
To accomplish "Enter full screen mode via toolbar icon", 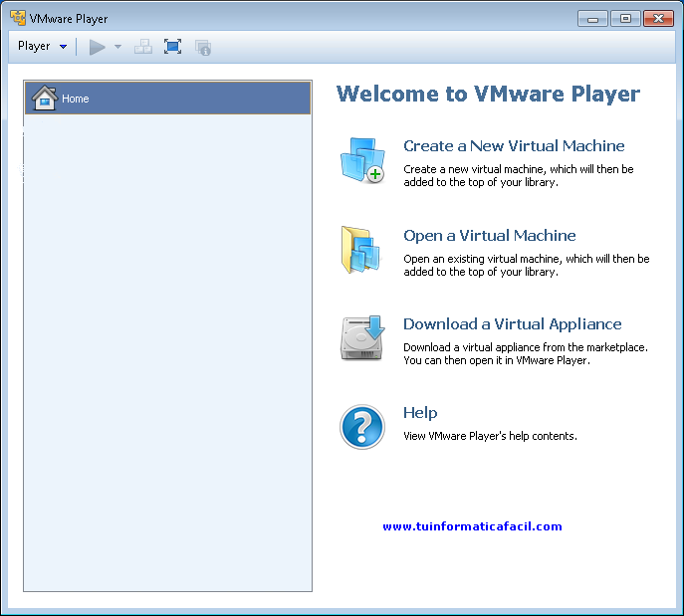I will click(173, 47).
